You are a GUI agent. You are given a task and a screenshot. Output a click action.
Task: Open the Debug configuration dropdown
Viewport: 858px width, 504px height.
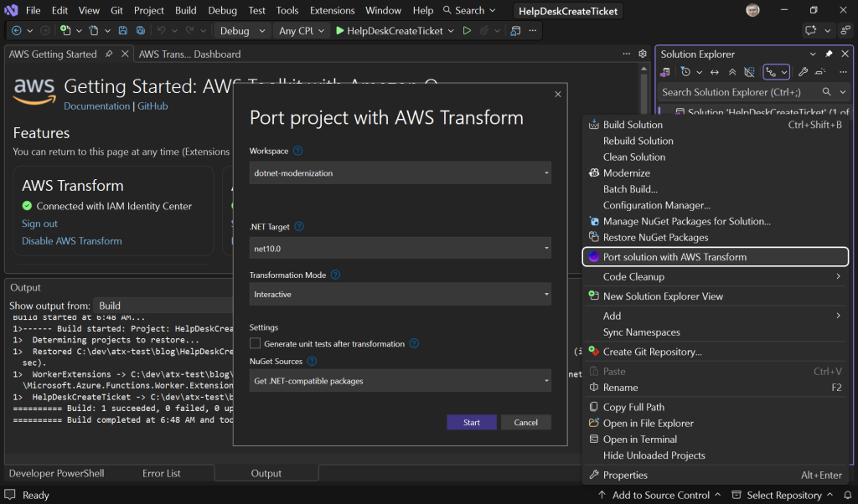[242, 31]
